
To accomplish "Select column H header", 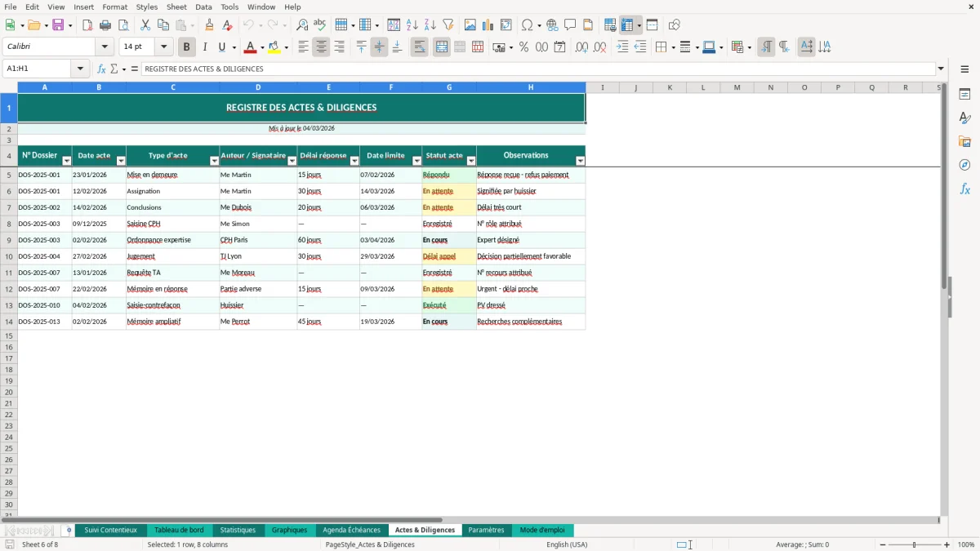I will pos(530,87).
